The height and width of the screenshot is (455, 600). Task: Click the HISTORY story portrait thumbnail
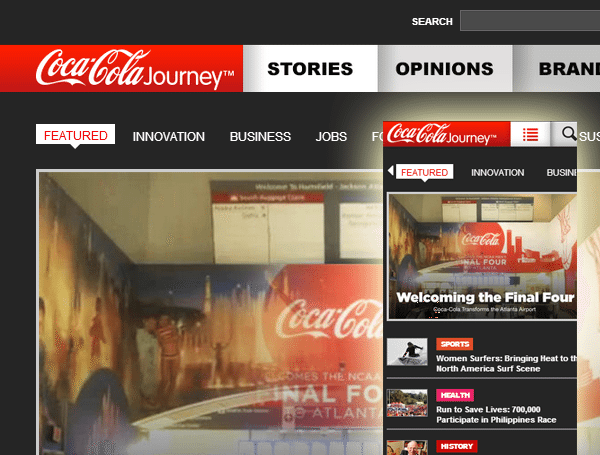coord(407,448)
